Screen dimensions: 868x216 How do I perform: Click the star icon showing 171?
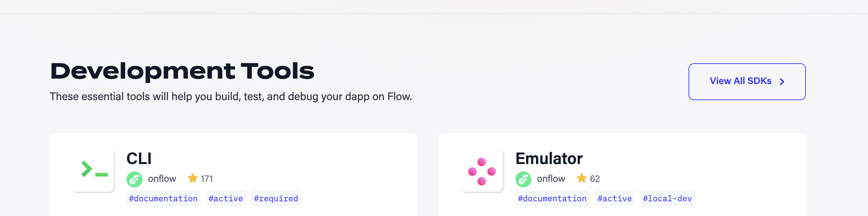click(193, 178)
